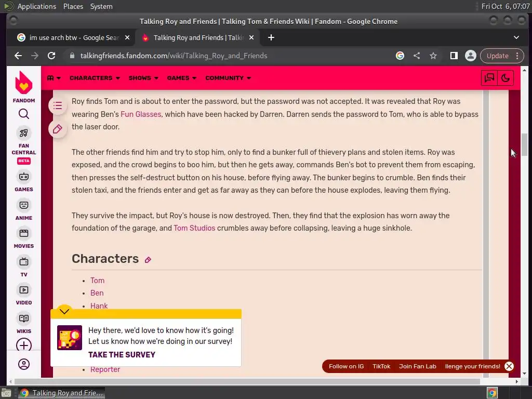Screen dimensions: 532x399
Task: Open a new browser tab
Action: click(271, 37)
